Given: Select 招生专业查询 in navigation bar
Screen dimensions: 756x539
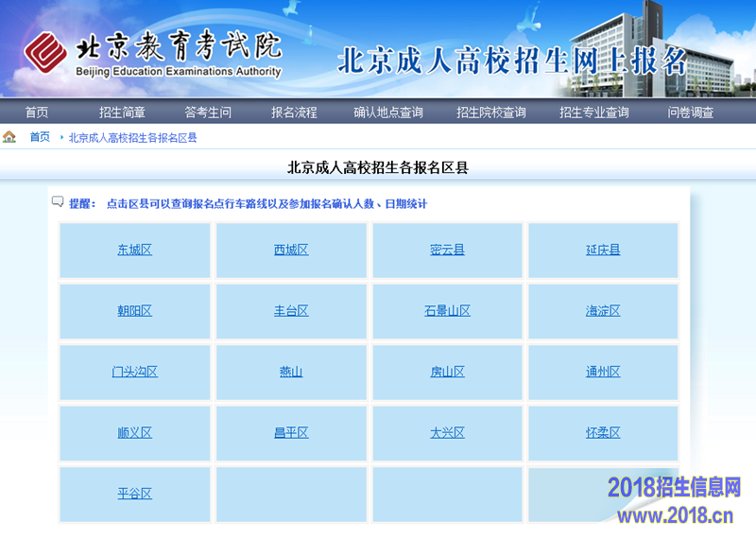Looking at the screenshot, I should tap(593, 113).
